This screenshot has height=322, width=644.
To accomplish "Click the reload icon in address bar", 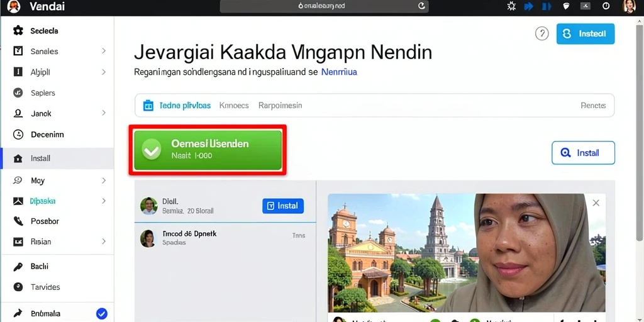I will pos(421,6).
